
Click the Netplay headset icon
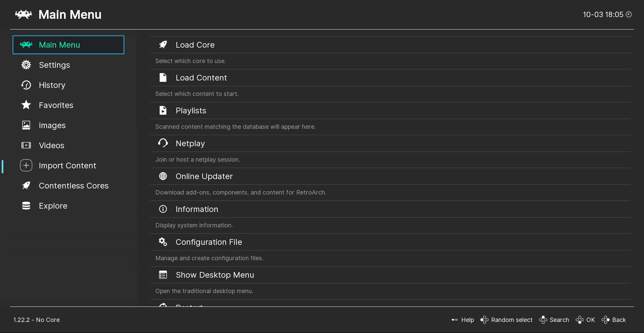pos(163,143)
